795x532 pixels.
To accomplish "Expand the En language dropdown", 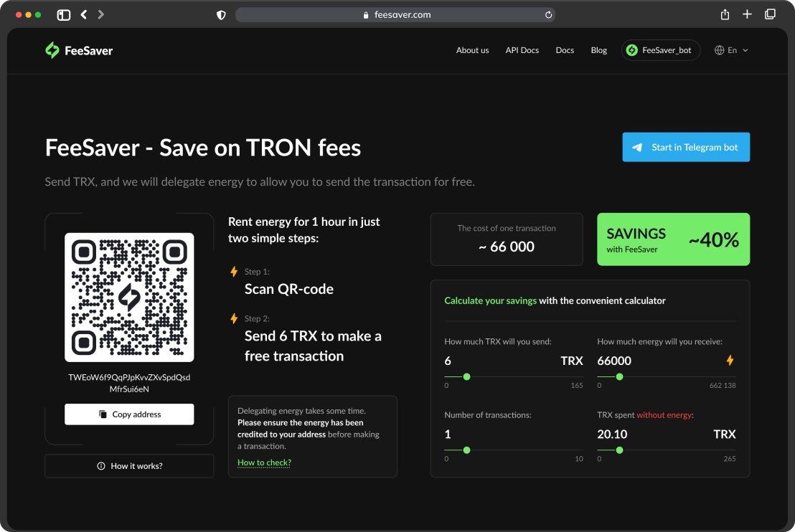I will tap(731, 50).
